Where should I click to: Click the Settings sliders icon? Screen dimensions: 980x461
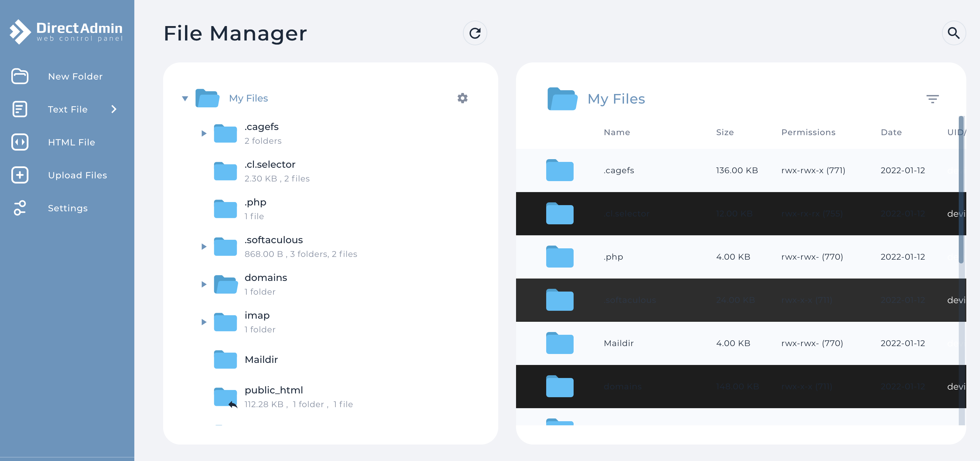point(20,208)
